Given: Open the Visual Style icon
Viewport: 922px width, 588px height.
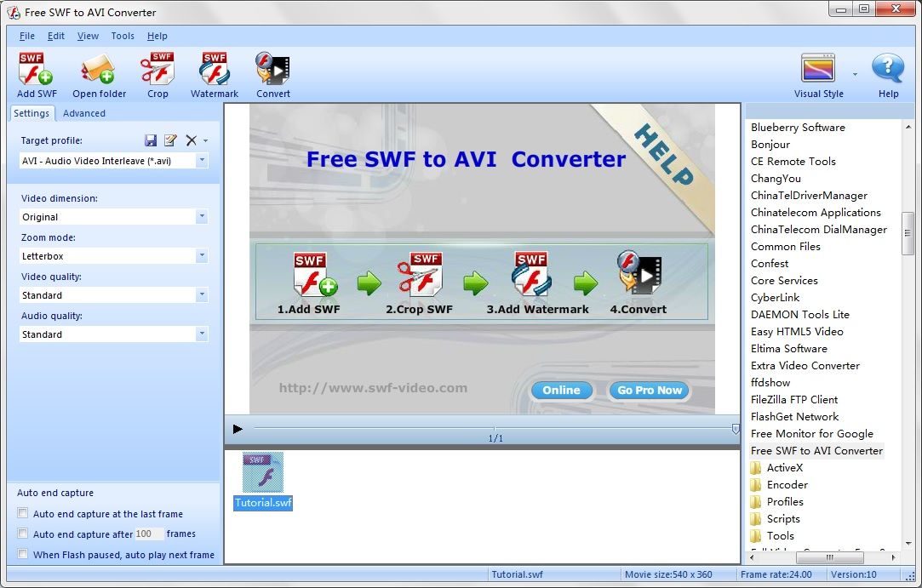Looking at the screenshot, I should [x=818, y=68].
